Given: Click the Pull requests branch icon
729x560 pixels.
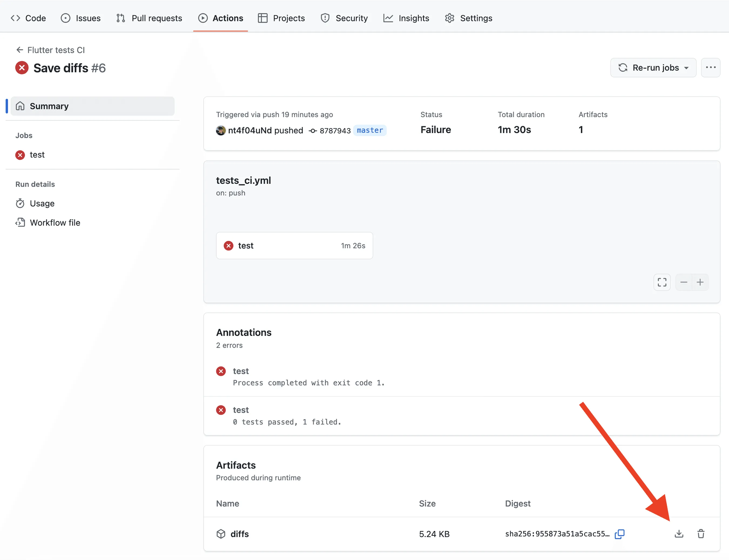Looking at the screenshot, I should [x=121, y=18].
